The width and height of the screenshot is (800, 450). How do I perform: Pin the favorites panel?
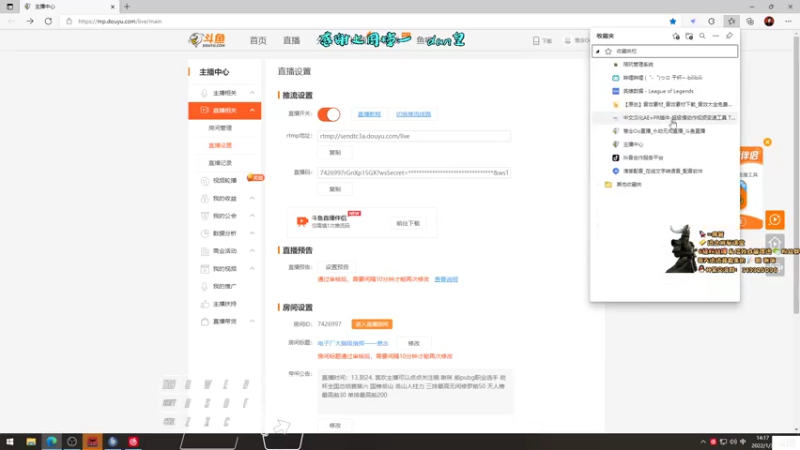click(x=729, y=36)
